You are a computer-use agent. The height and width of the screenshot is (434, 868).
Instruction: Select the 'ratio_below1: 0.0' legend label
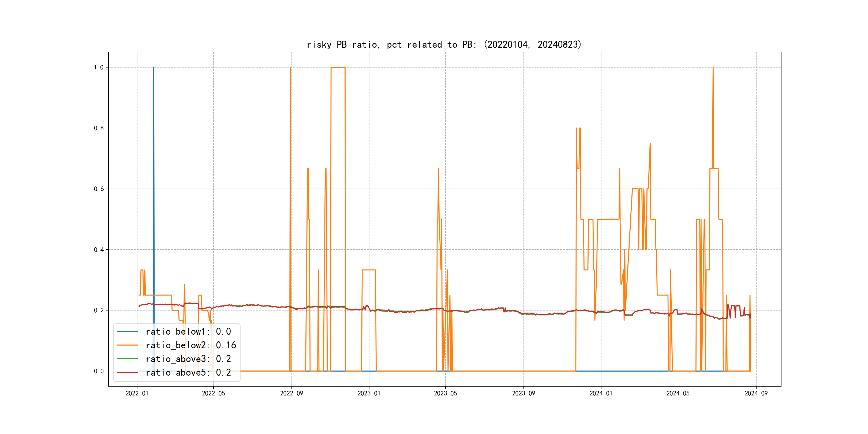(188, 332)
